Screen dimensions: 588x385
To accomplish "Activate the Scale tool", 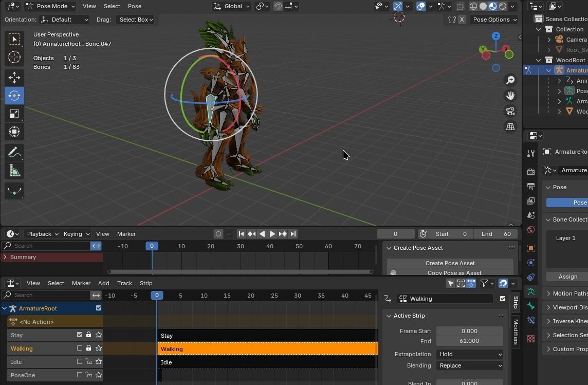I will click(14, 114).
